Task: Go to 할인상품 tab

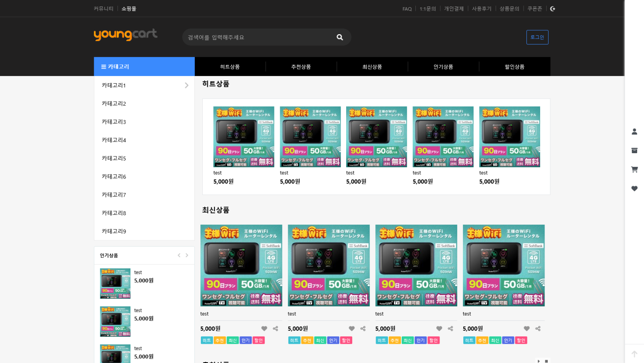Action: [514, 67]
